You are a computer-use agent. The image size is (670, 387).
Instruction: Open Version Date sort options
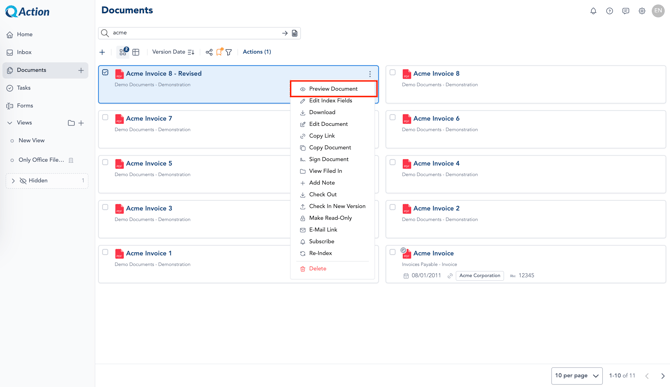click(x=173, y=52)
